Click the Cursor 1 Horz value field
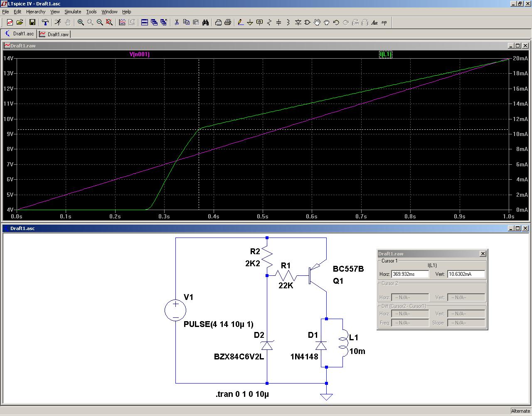This screenshot has width=532, height=416. click(410, 274)
